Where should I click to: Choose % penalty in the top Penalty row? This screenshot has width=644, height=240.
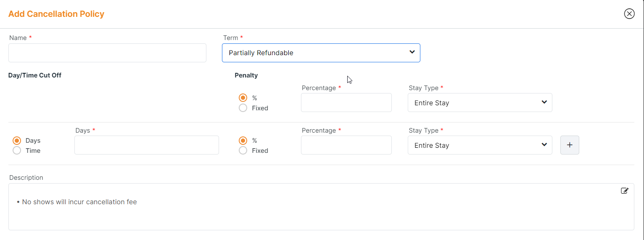tap(243, 98)
